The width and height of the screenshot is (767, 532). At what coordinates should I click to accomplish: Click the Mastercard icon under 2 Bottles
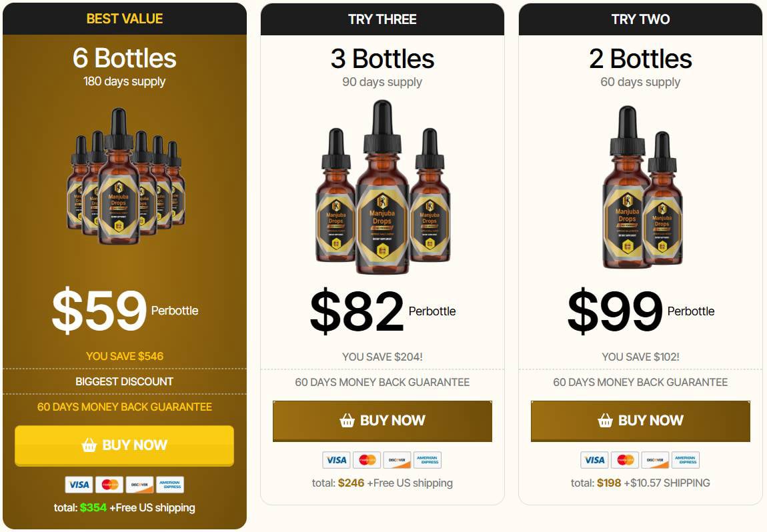pyautogui.click(x=625, y=460)
